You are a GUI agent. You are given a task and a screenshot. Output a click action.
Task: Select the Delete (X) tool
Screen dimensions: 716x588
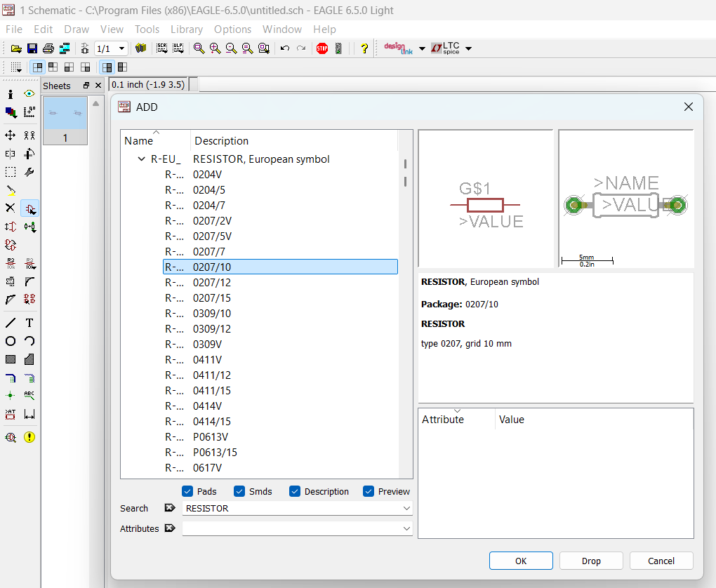tap(11, 208)
